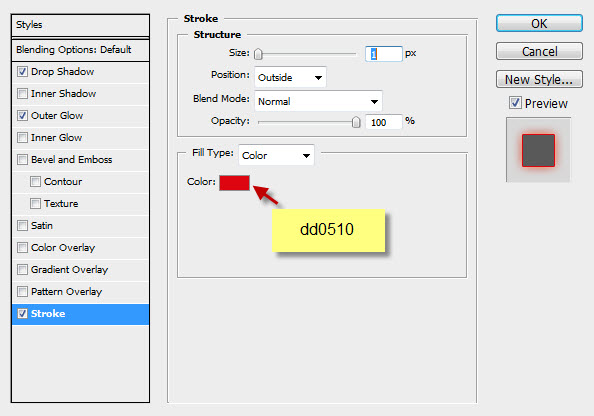
Task: Click the Size slider handle
Action: [258, 54]
